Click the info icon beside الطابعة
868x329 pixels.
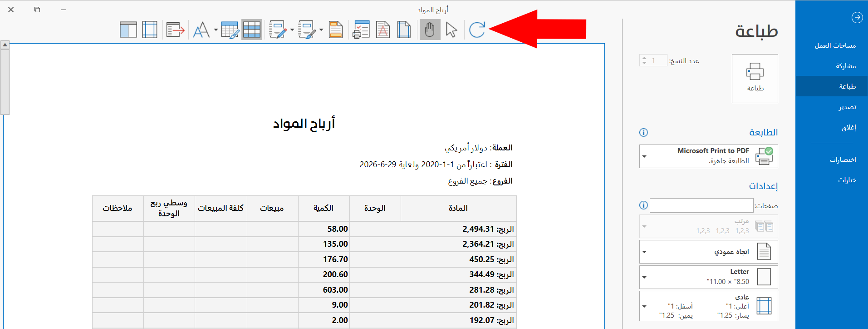(x=643, y=132)
